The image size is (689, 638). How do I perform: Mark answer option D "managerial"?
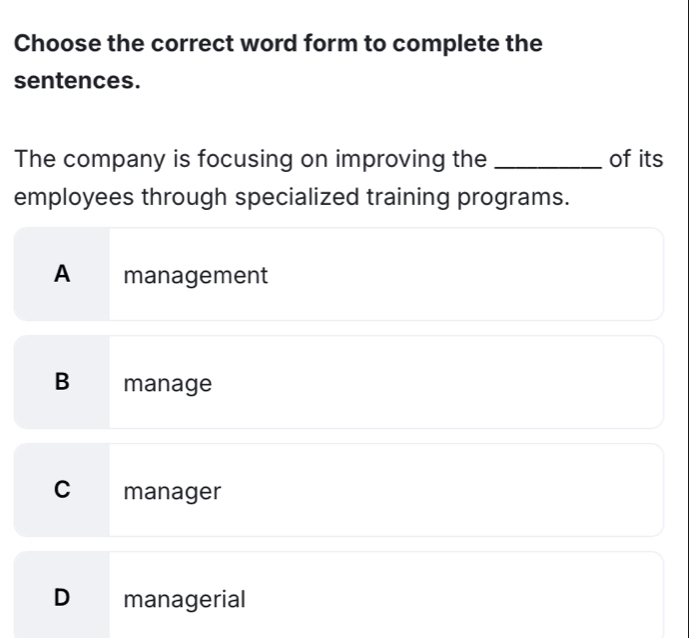[338, 598]
